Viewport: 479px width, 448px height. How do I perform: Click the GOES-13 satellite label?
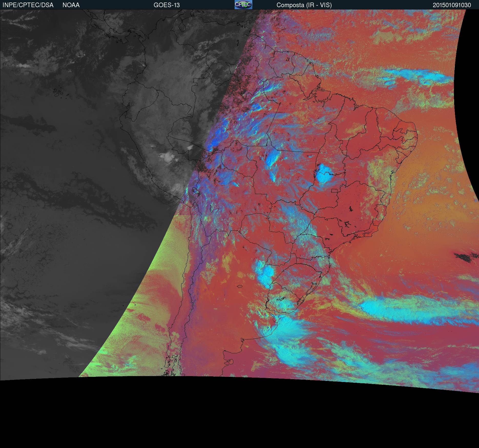point(167,5)
